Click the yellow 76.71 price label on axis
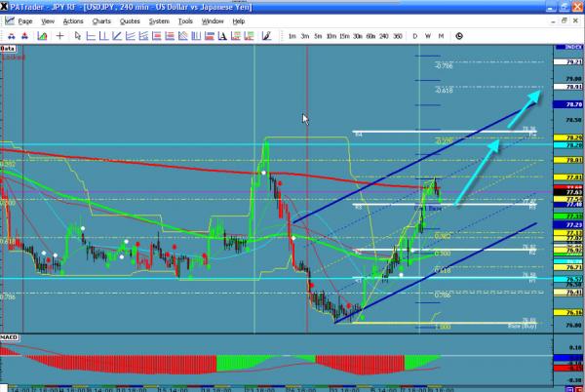Viewport: 585px width, 392px height. [567, 267]
